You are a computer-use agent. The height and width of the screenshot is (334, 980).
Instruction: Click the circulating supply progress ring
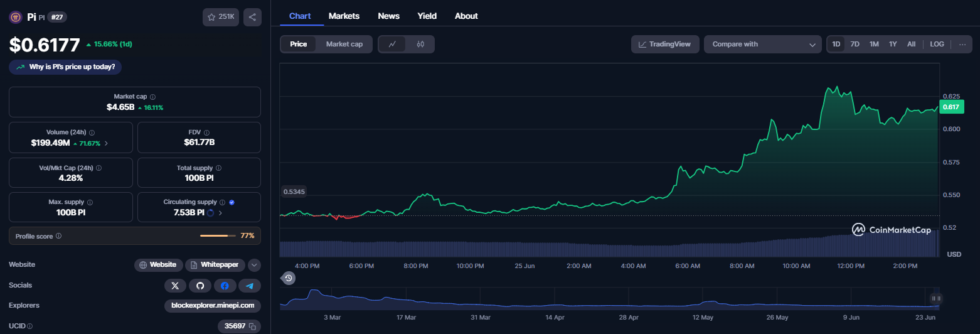[x=210, y=213]
